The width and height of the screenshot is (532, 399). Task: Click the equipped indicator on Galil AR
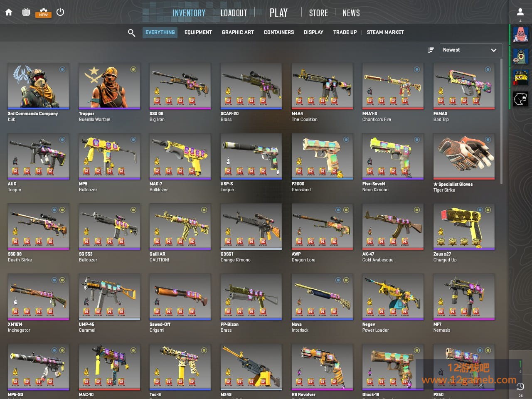tap(204, 210)
